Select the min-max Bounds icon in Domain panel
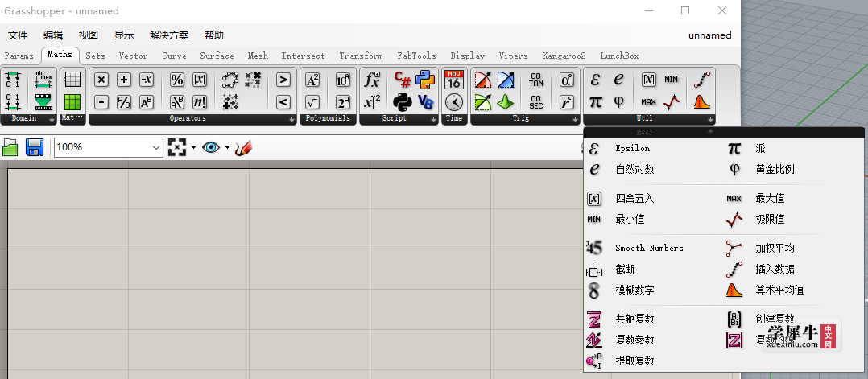Screen dimensions: 868x379 42,80
